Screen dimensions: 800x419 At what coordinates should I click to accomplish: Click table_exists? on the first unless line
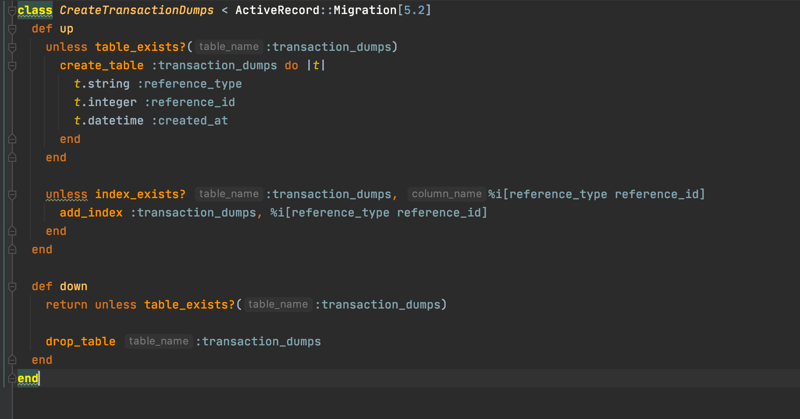pos(140,47)
